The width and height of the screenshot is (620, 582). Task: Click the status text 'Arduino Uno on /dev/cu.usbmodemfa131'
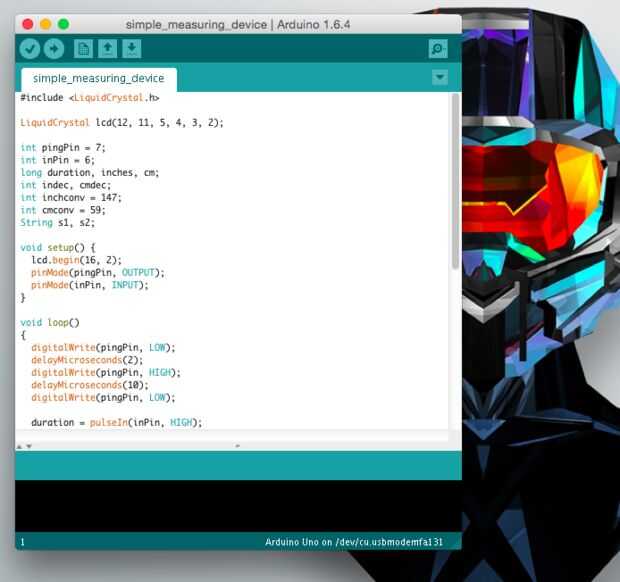354,542
